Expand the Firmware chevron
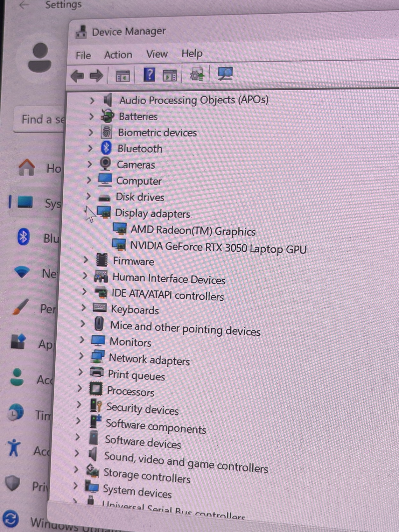Image resolution: width=399 pixels, height=532 pixels. pyautogui.click(x=86, y=260)
